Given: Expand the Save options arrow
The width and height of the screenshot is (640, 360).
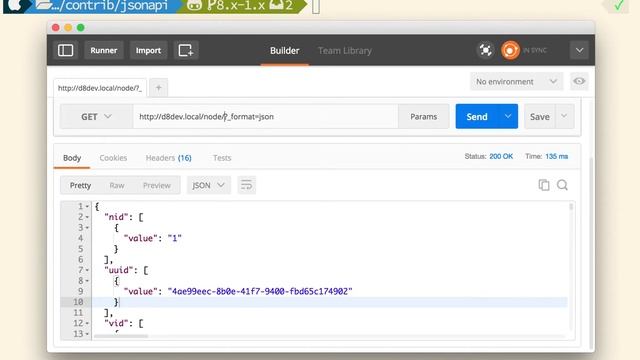Looking at the screenshot, I should pyautogui.click(x=564, y=117).
